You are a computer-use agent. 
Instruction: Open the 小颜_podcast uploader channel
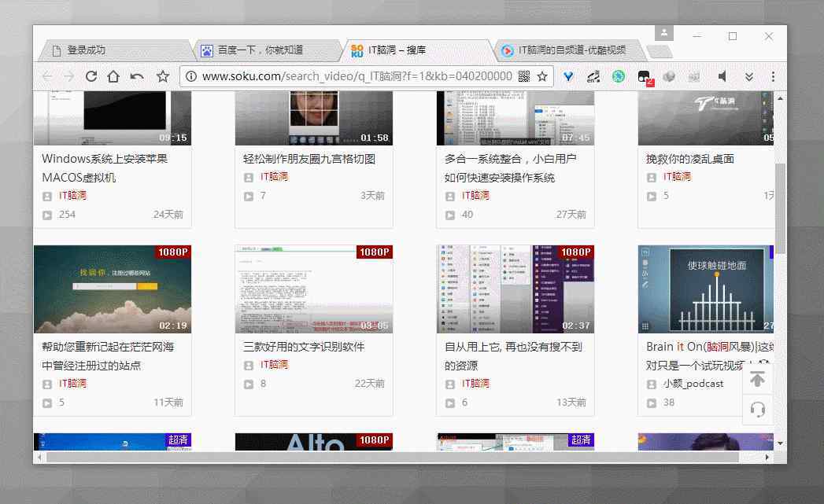[x=693, y=384]
